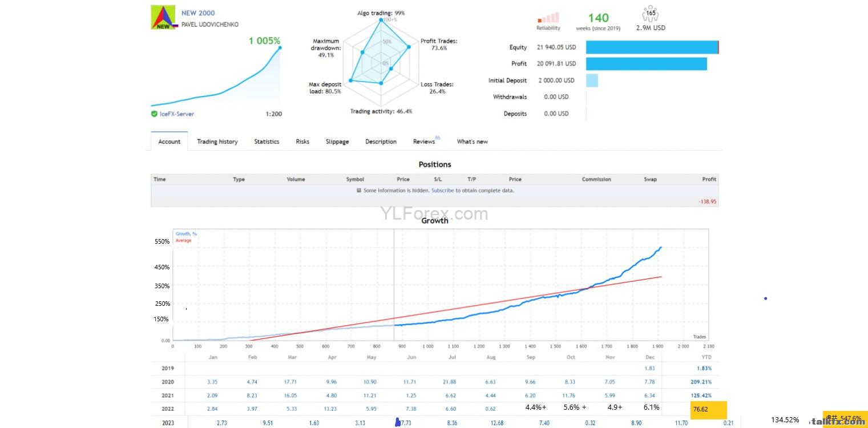Click the 1.83 December 2019 value
This screenshot has height=428, width=868.
pyautogui.click(x=650, y=369)
